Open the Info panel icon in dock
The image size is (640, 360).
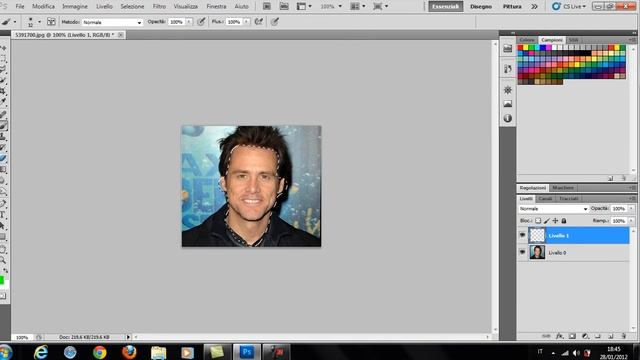tap(508, 118)
